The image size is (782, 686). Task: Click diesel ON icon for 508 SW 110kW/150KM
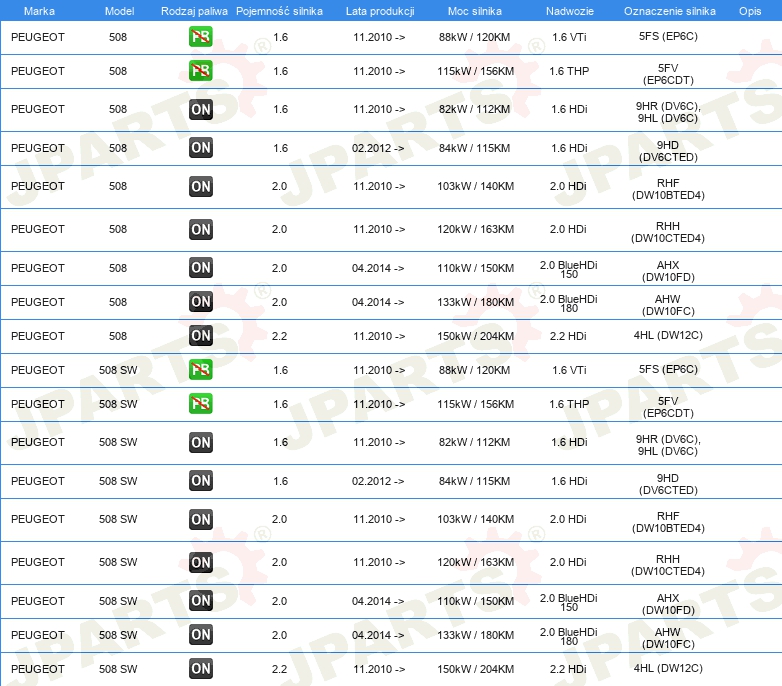click(x=200, y=601)
